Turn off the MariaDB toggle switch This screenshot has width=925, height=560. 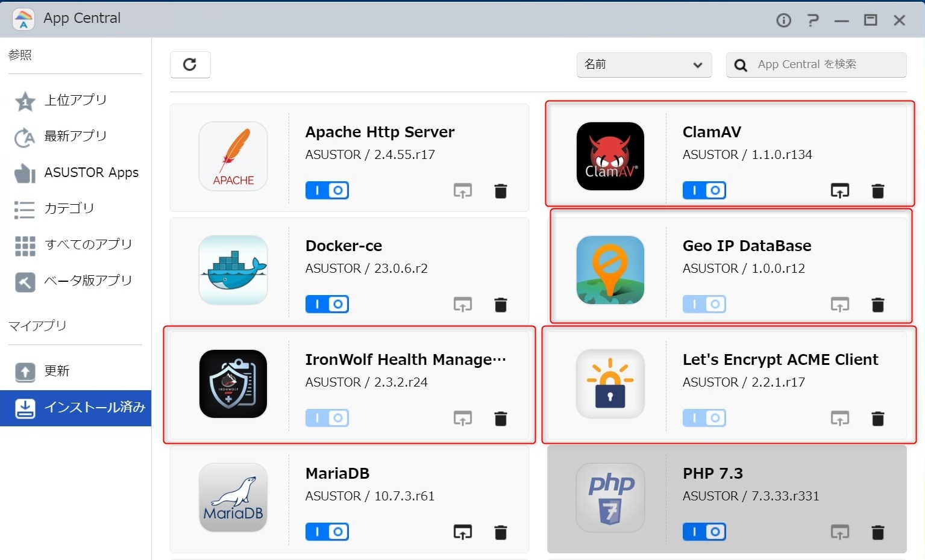pos(327,532)
